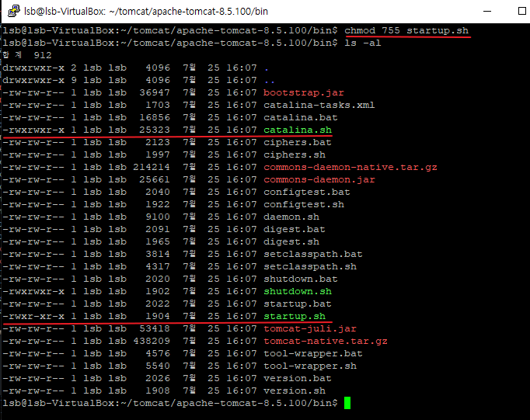The image size is (530, 420).
Task: Click the '912' total value
Action: [x=43, y=55]
